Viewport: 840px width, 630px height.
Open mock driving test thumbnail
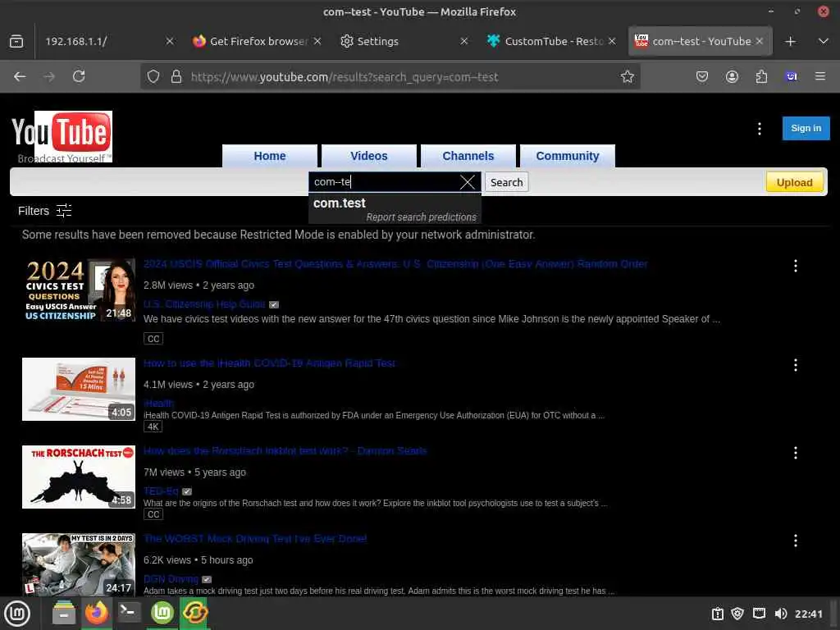click(x=79, y=564)
